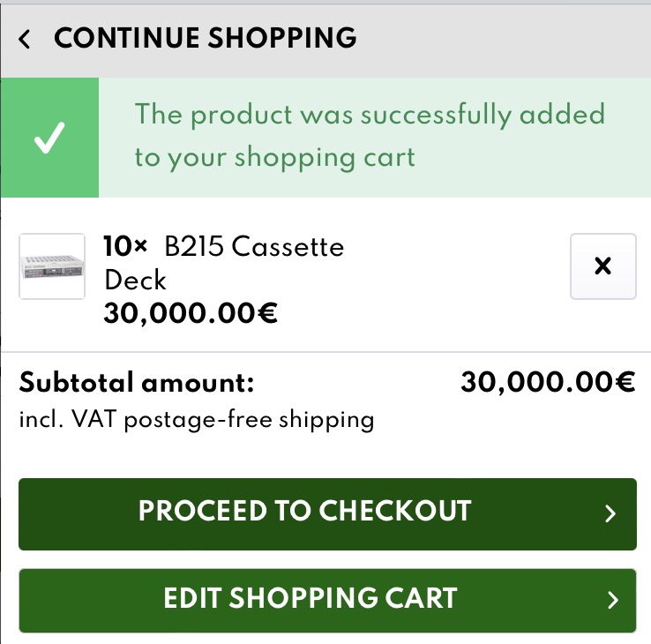Click the item price 30,000.00€ under product

pyautogui.click(x=191, y=313)
